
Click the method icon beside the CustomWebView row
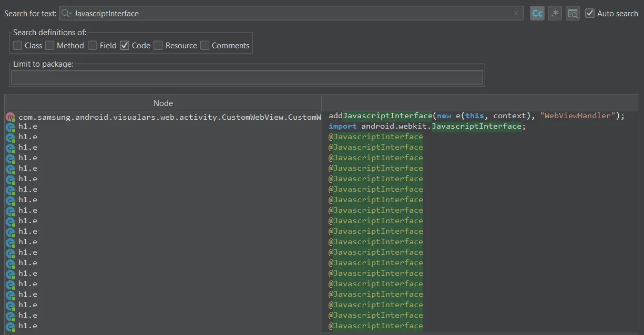tap(11, 117)
